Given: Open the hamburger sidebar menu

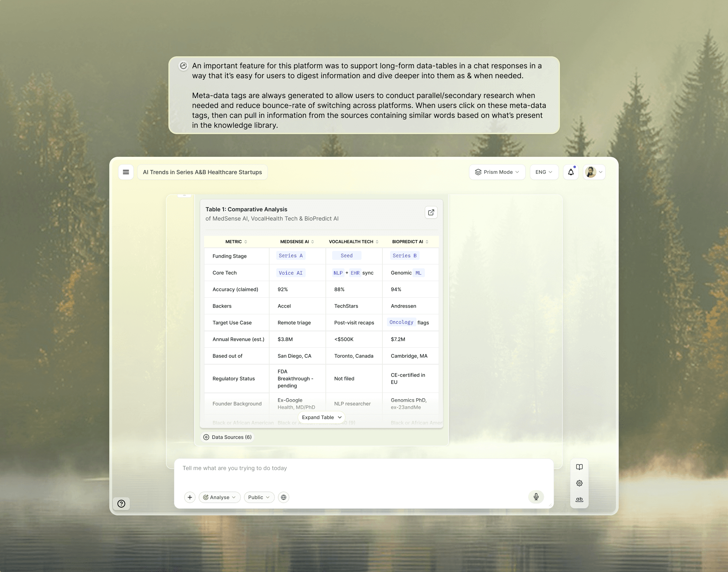Looking at the screenshot, I should 126,172.
